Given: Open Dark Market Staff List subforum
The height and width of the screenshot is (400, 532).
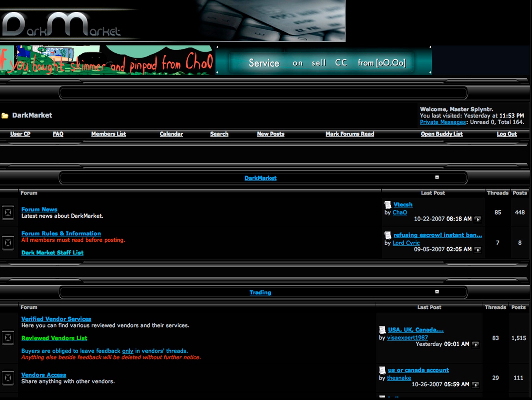Looking at the screenshot, I should (52, 253).
